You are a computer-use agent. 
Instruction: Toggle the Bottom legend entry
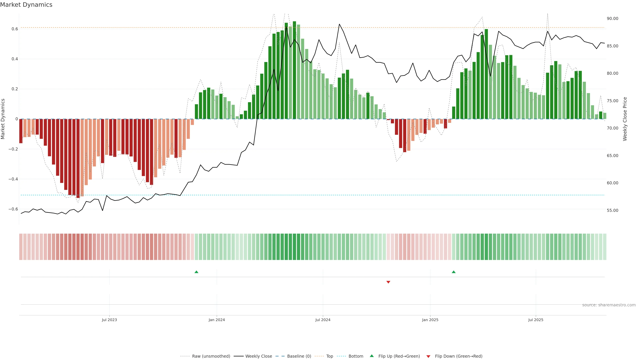pyautogui.click(x=356, y=356)
